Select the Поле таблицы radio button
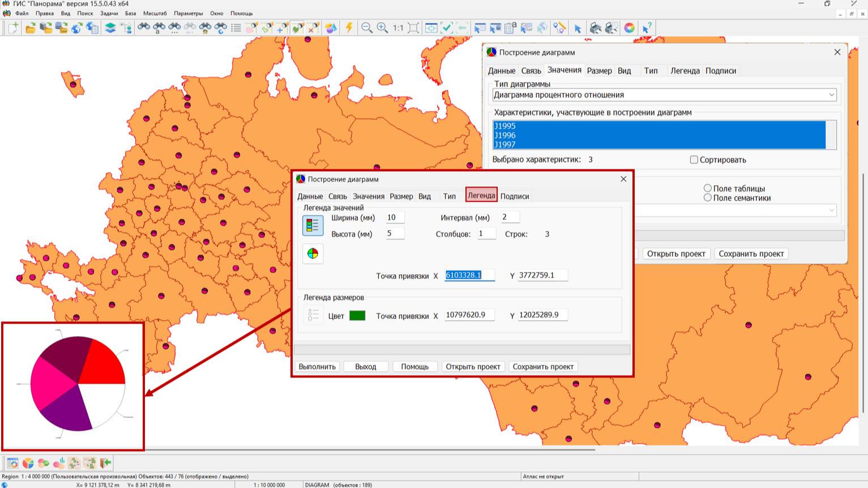868x488 pixels. point(707,188)
